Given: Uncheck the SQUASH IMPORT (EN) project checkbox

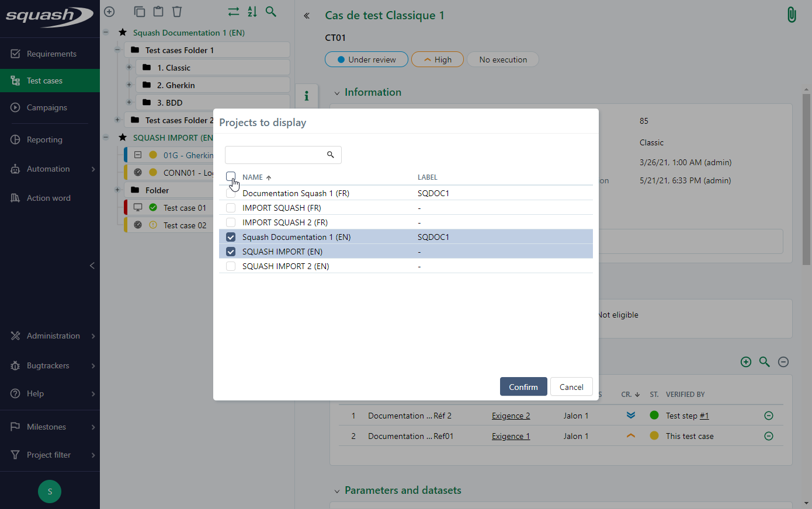Looking at the screenshot, I should (231, 252).
